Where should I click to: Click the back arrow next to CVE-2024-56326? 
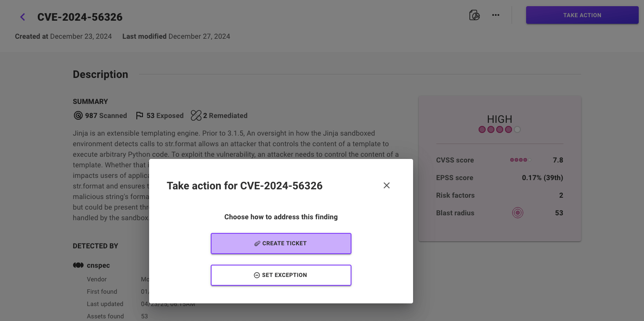pos(22,17)
